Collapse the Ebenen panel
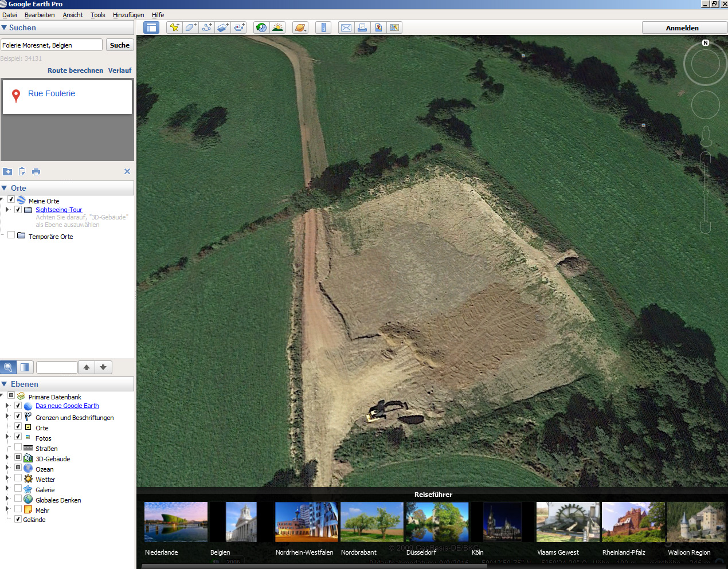The image size is (728, 569). coord(4,384)
